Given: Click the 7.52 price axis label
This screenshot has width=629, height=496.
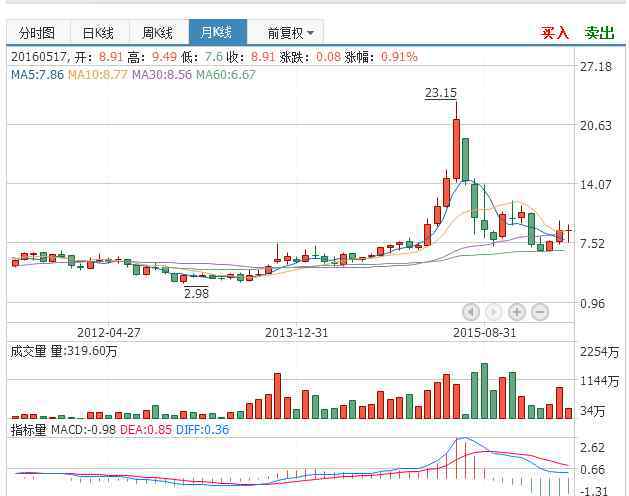Looking at the screenshot, I should coord(592,244).
